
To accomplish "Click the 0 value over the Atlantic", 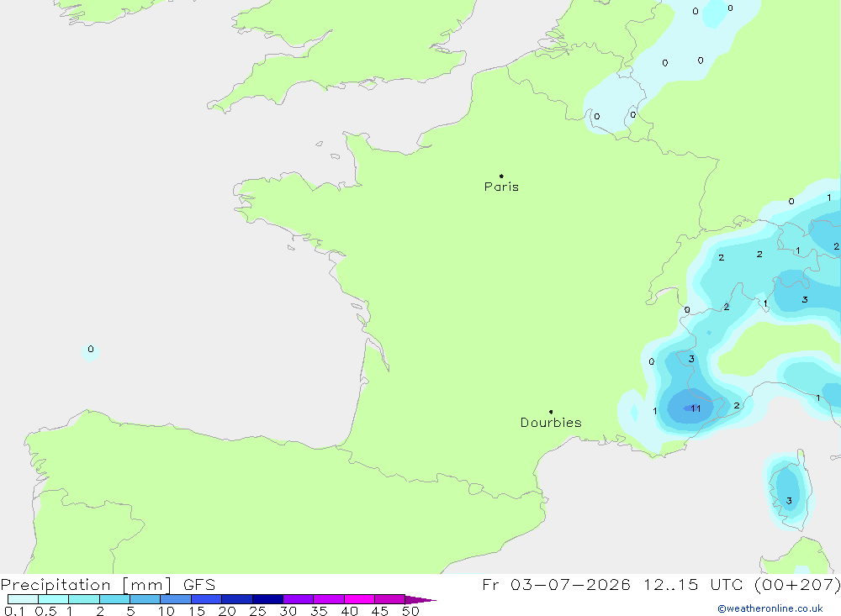I will pos(91,349).
